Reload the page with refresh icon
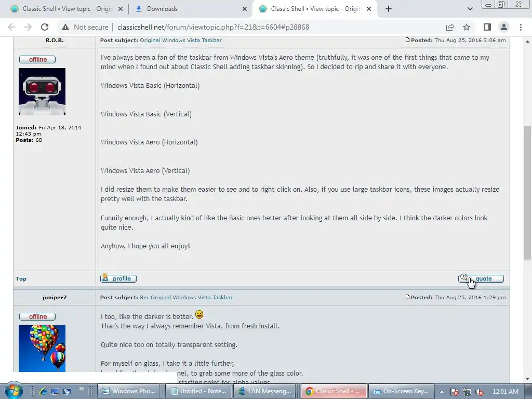 pyautogui.click(x=45, y=27)
